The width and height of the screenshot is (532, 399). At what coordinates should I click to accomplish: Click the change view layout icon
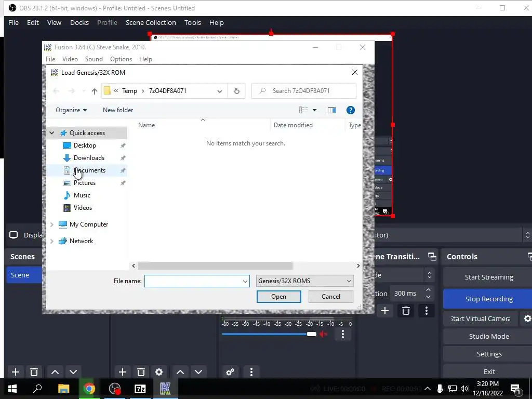[303, 110]
